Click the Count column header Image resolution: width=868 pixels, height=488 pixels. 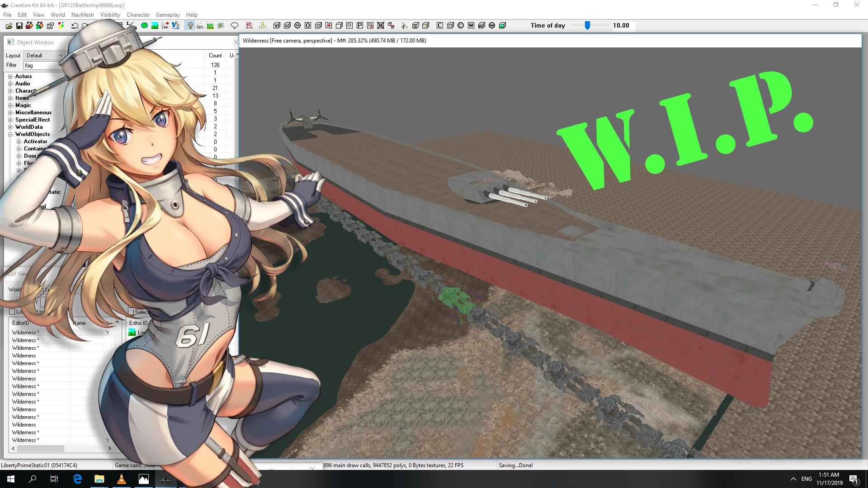click(x=215, y=56)
